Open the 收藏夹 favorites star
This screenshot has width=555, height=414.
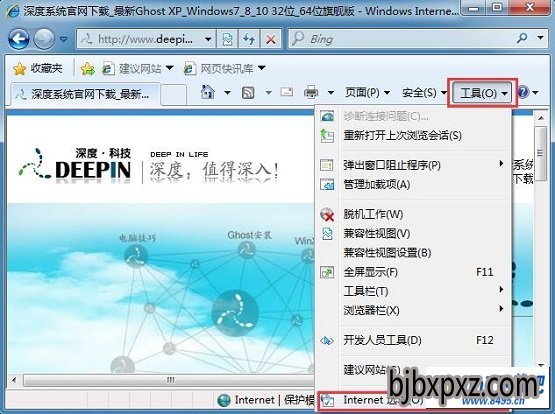(x=38, y=68)
